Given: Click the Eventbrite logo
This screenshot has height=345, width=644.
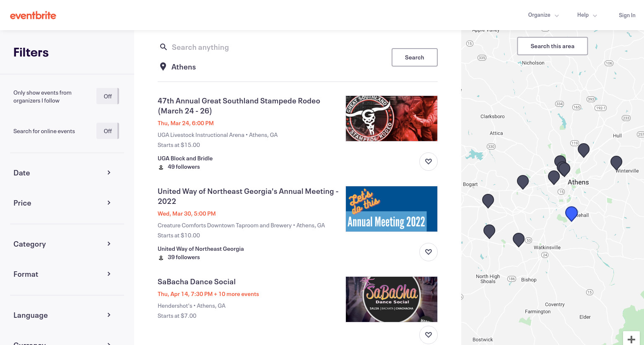Looking at the screenshot, I should click(33, 15).
